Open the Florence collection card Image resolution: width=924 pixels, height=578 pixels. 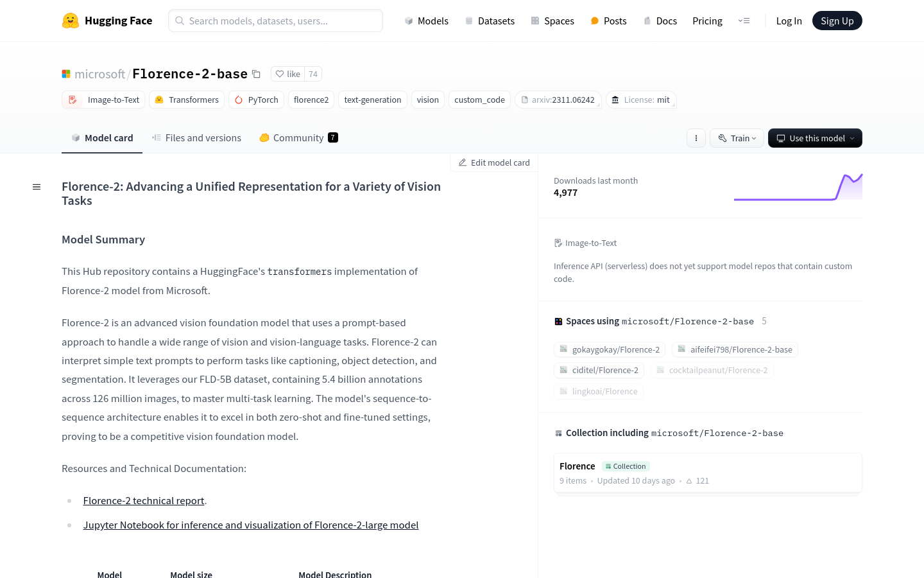[x=708, y=472]
